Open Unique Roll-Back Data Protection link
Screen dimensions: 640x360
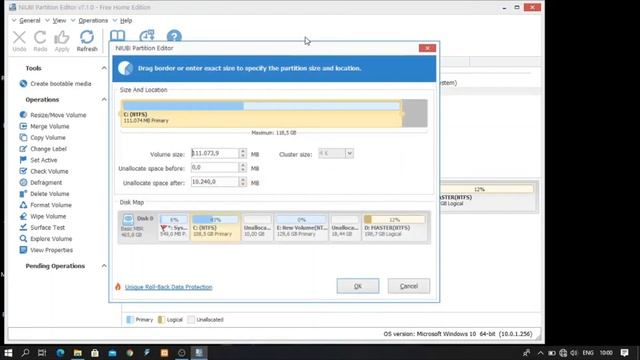point(169,287)
